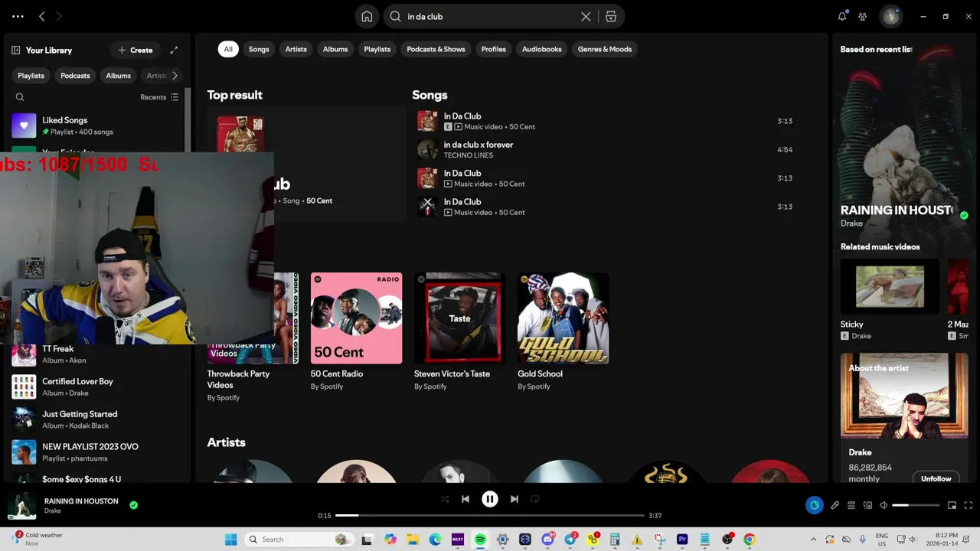Filter library by Playlists
The height and width of the screenshot is (551, 980).
point(31,76)
